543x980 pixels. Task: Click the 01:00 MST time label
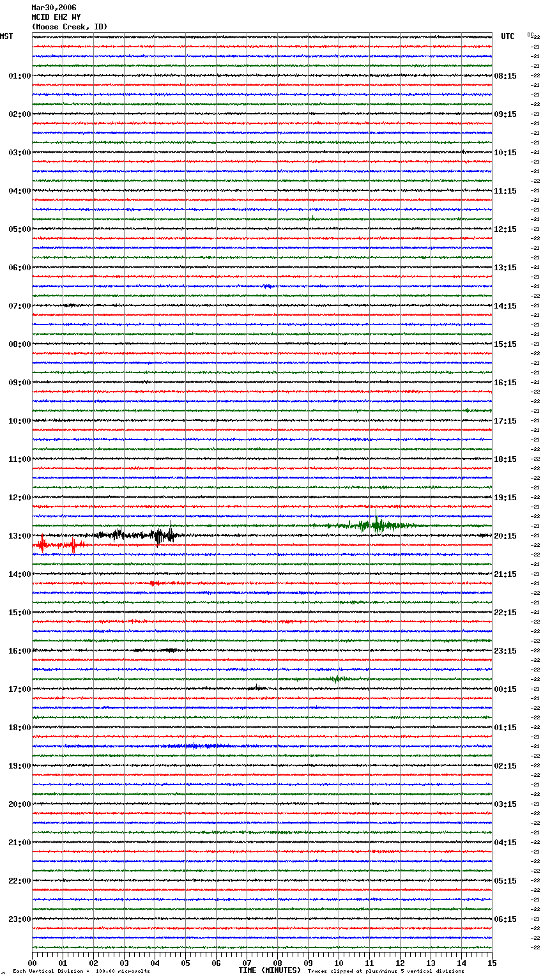pyautogui.click(x=19, y=76)
